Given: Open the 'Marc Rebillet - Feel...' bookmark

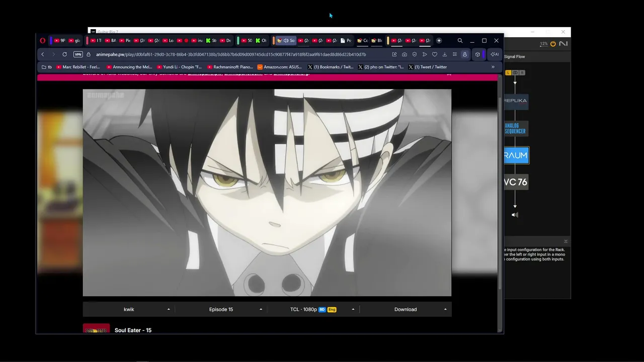Looking at the screenshot, I should 78,67.
